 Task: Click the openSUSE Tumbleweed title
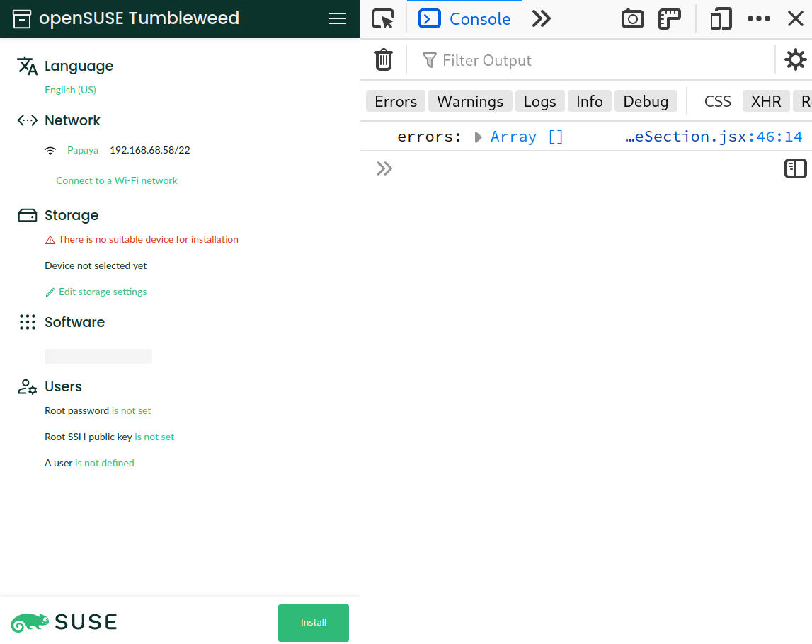[139, 18]
